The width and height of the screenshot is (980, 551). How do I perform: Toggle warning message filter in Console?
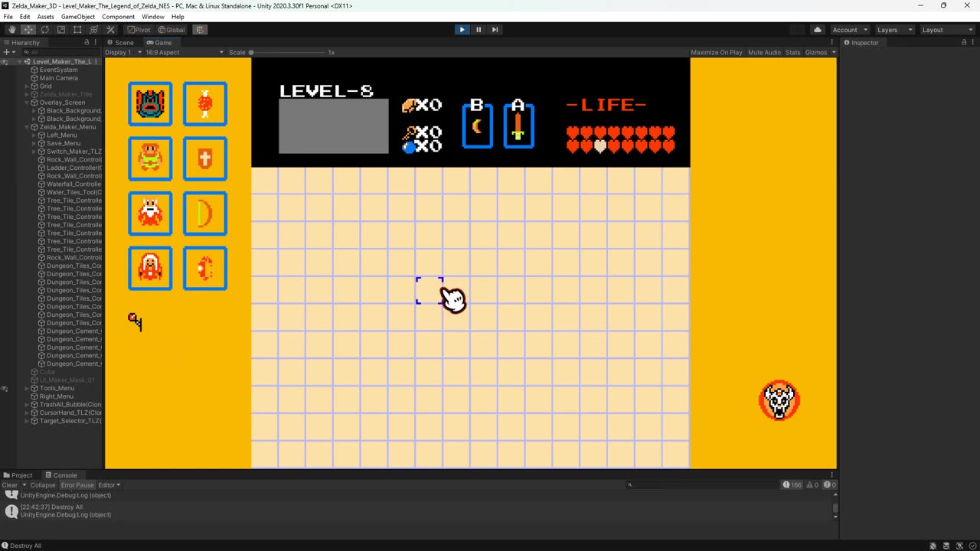coord(812,485)
